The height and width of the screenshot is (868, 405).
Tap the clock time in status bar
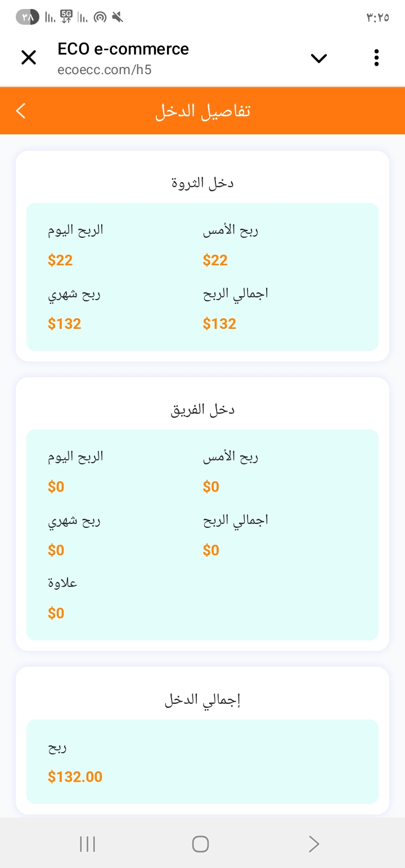[377, 17]
